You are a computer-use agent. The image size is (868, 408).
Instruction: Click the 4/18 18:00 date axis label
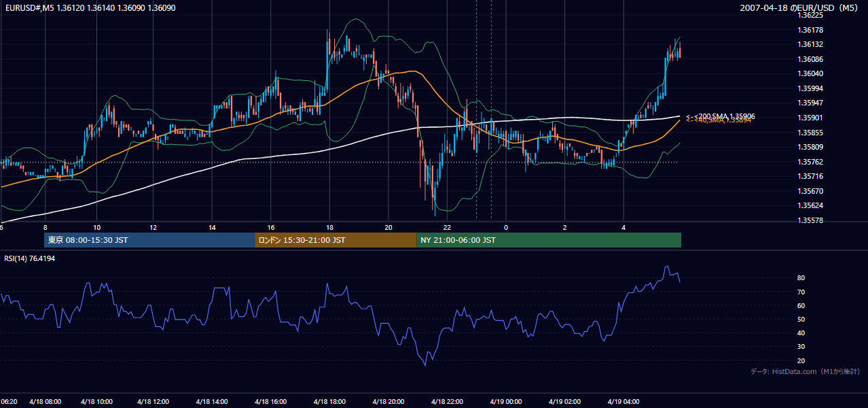coord(329,402)
